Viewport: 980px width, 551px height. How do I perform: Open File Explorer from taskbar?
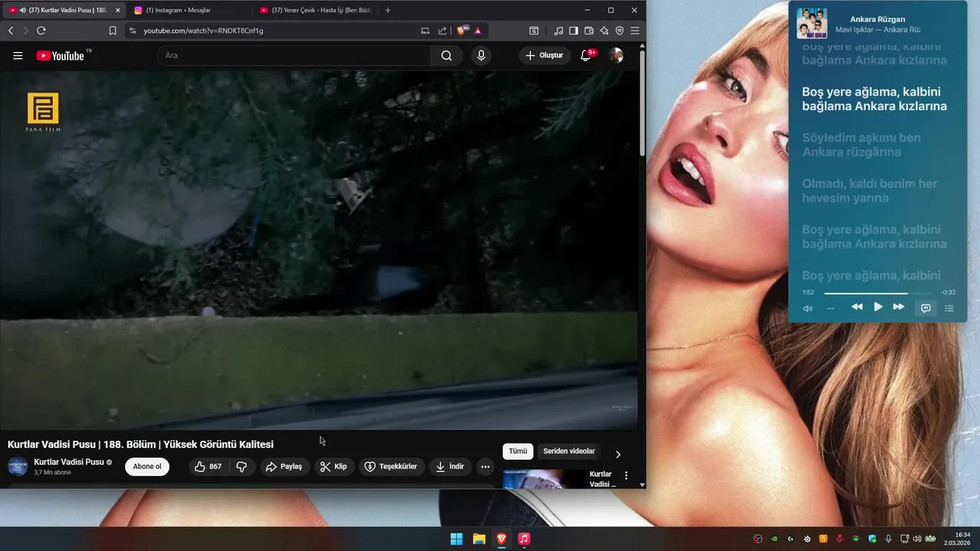coord(479,539)
